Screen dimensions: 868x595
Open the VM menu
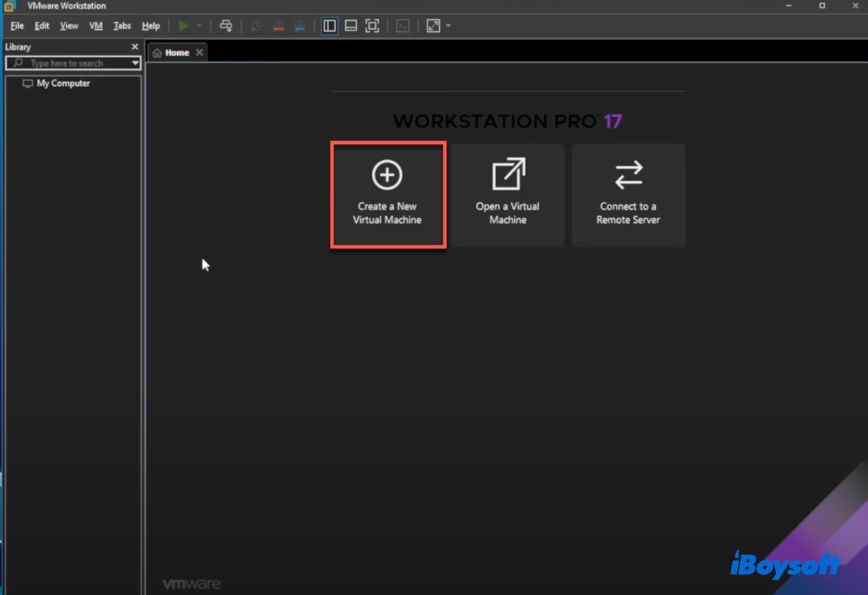[x=95, y=26]
